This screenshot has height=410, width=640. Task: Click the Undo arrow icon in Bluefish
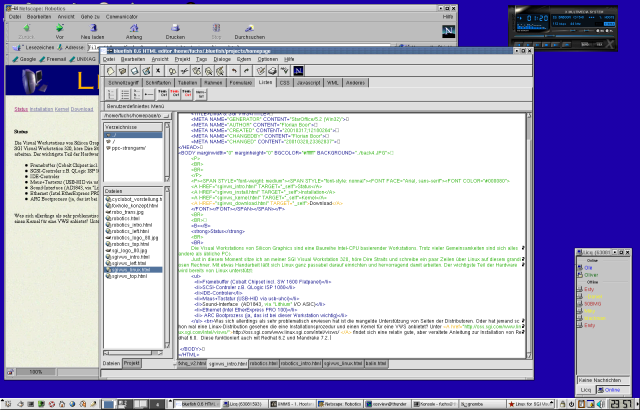click(x=234, y=71)
